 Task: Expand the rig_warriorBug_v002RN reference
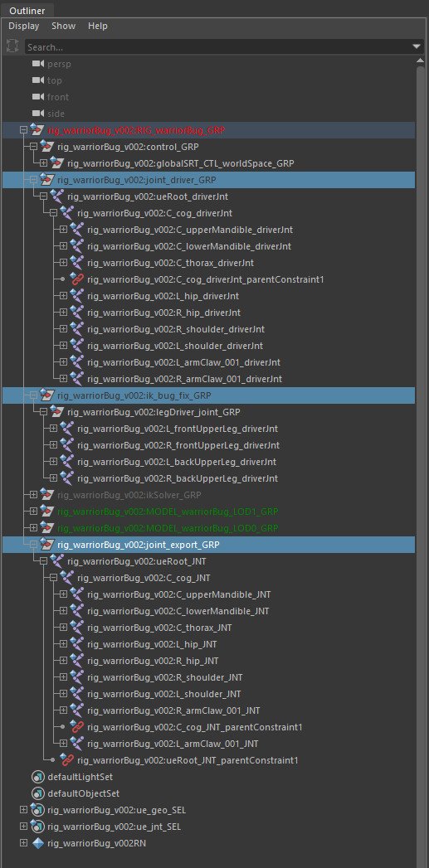coord(23,843)
